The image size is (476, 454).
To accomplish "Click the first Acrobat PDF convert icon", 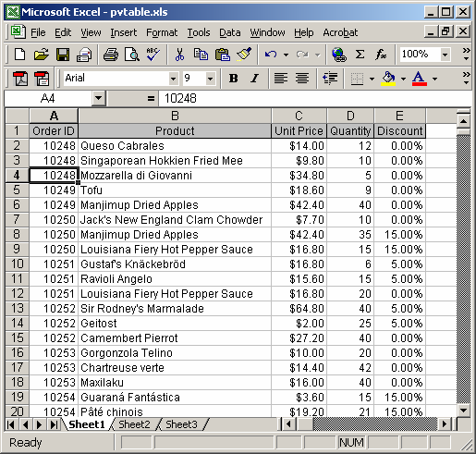I will 20,79.
